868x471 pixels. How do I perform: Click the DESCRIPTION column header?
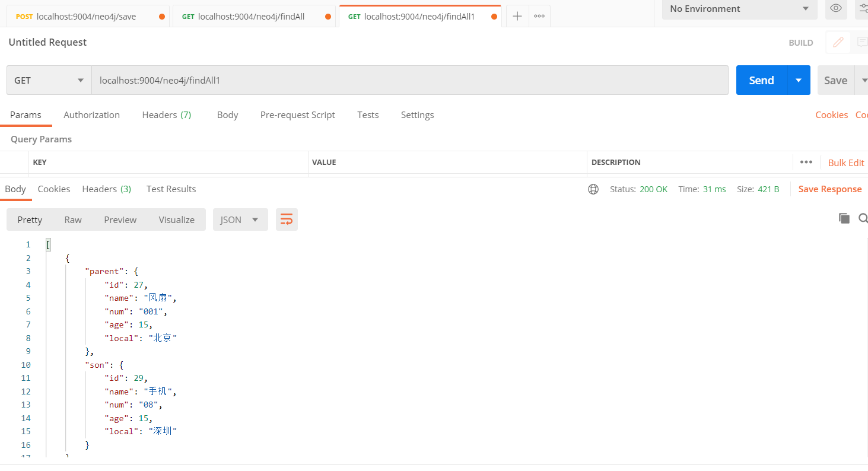tap(616, 162)
